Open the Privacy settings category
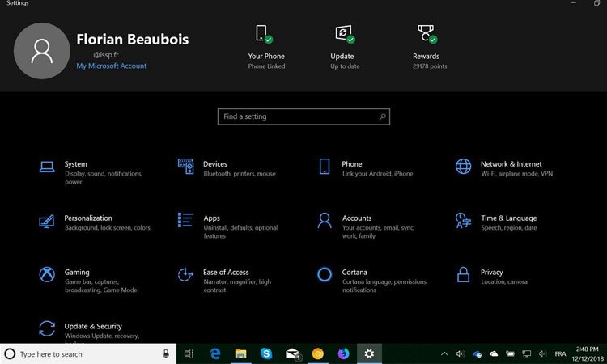This screenshot has height=364, width=607. pyautogui.click(x=491, y=273)
